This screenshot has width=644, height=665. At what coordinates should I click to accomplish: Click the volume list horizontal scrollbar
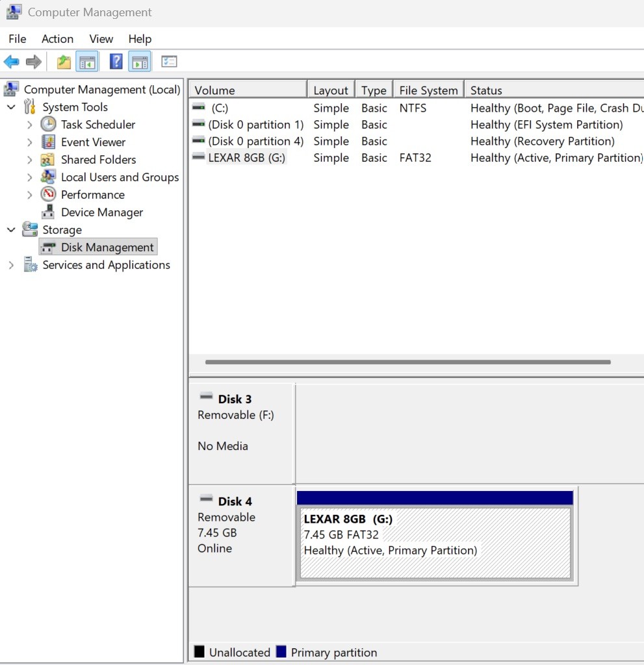coord(408,362)
